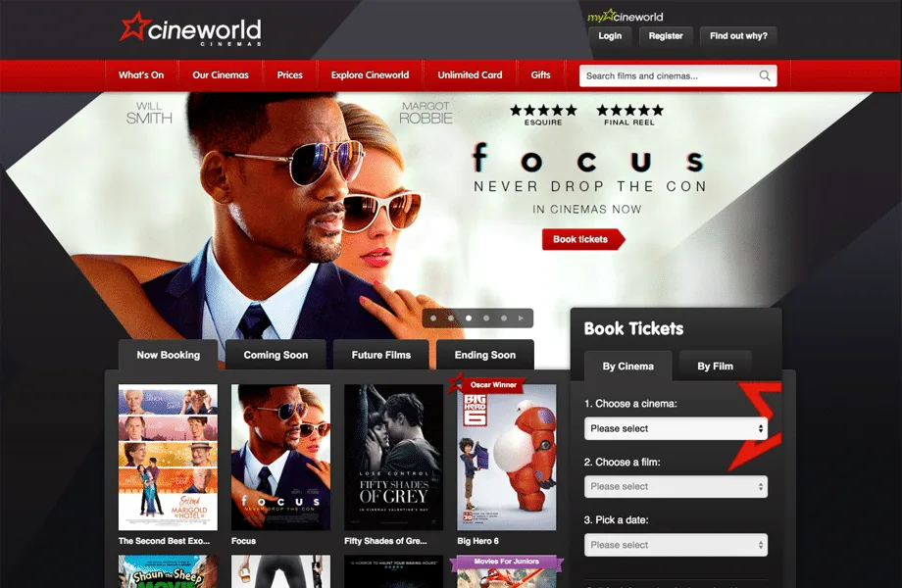This screenshot has width=902, height=588.
Task: Click the Book tickets button for Focus
Action: 580,239
